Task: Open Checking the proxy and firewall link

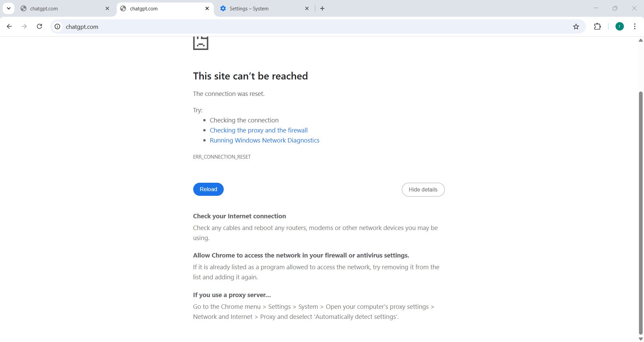Action: coord(259,130)
